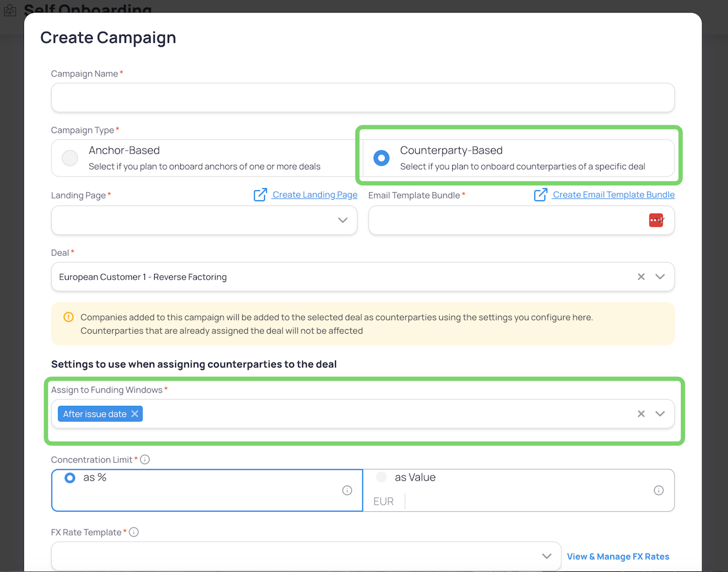
Task: Expand the Assign to Funding Windows dropdown
Action: pyautogui.click(x=660, y=414)
